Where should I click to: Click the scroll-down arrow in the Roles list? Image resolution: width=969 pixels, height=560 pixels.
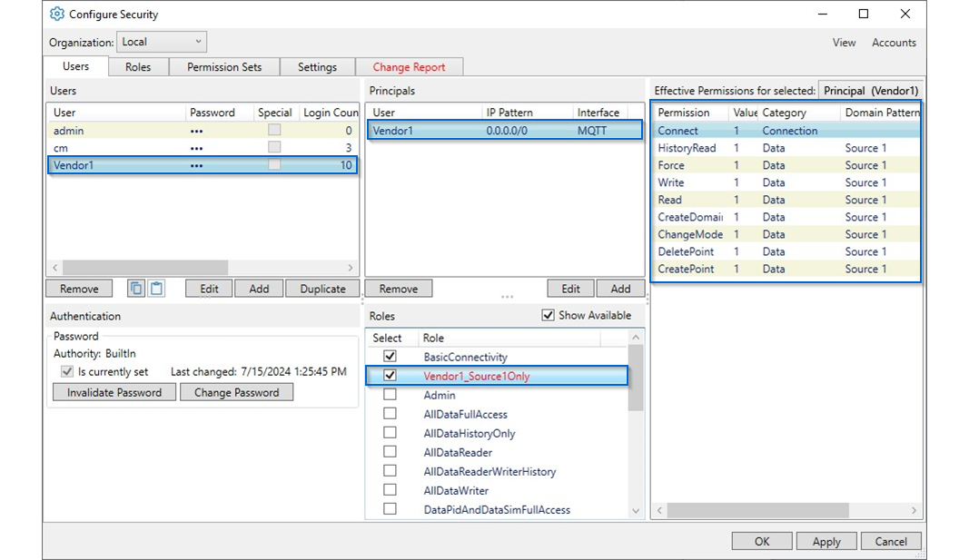636,509
